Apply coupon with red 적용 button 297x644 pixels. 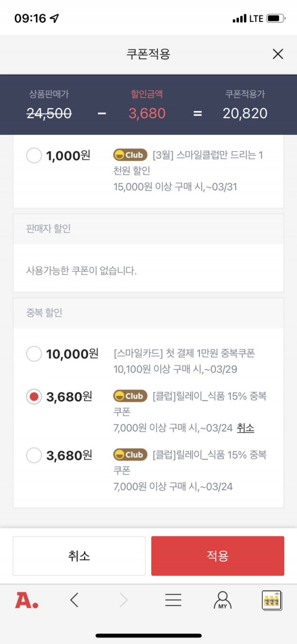tap(218, 556)
